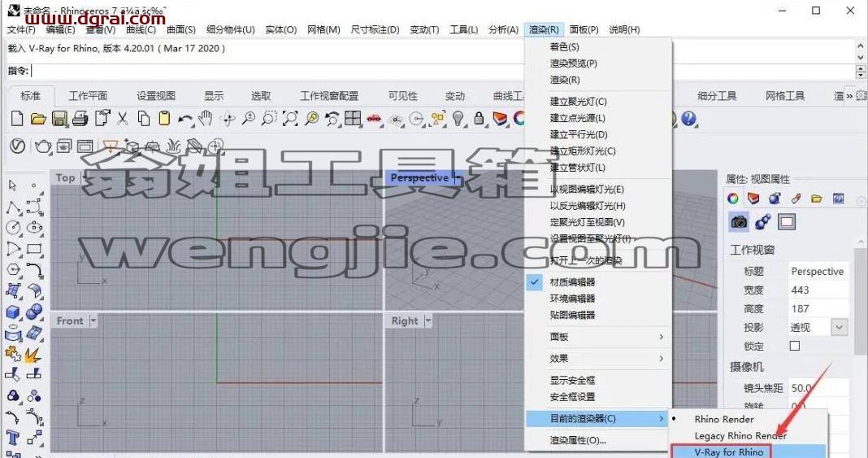Open the 投影 dropdown
Image resolution: width=868 pixels, height=458 pixels.
(x=840, y=327)
